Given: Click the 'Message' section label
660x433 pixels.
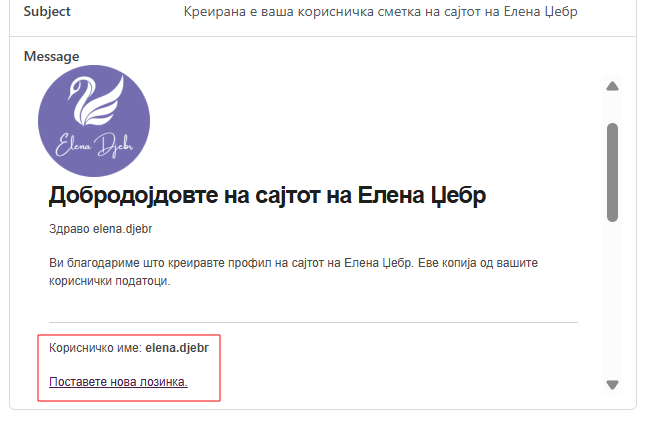Looking at the screenshot, I should (52, 57).
